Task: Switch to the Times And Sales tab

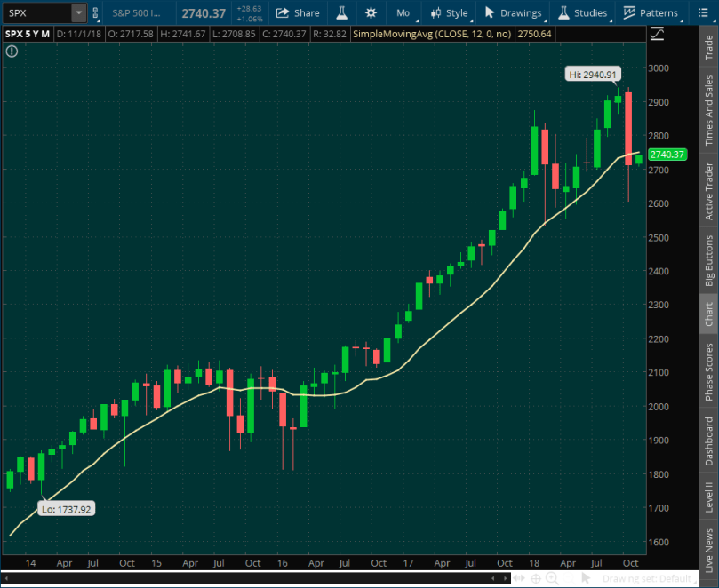Action: [708, 110]
